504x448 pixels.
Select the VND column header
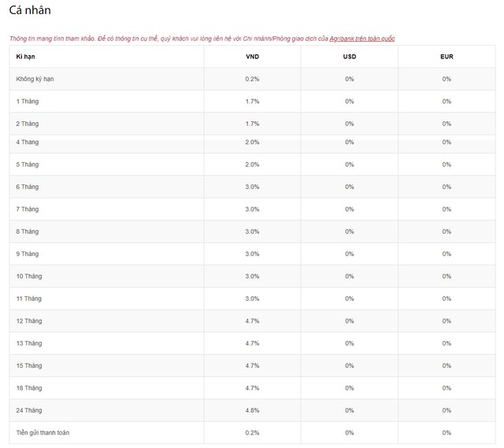click(252, 57)
